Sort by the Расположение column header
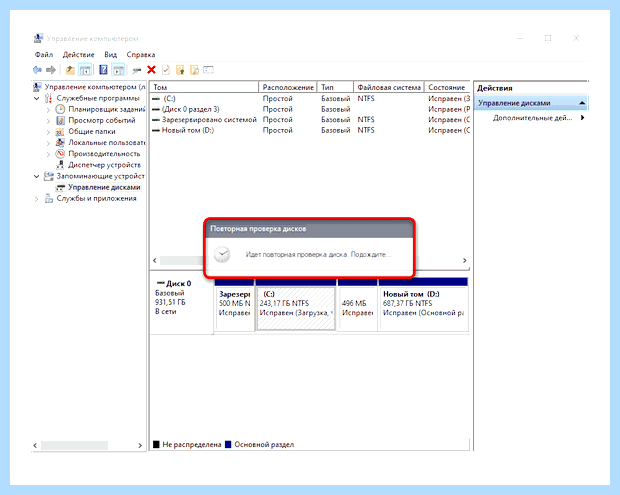The image size is (620, 495). [288, 87]
